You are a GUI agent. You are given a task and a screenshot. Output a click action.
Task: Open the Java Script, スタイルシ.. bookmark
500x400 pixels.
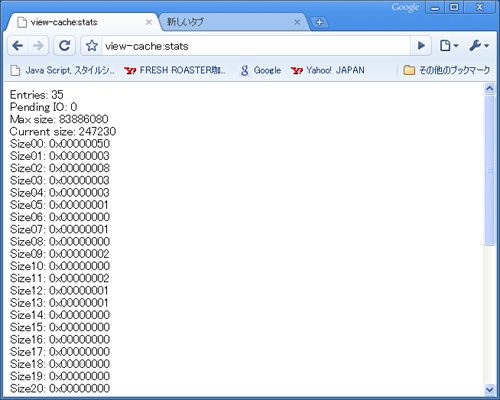click(62, 70)
